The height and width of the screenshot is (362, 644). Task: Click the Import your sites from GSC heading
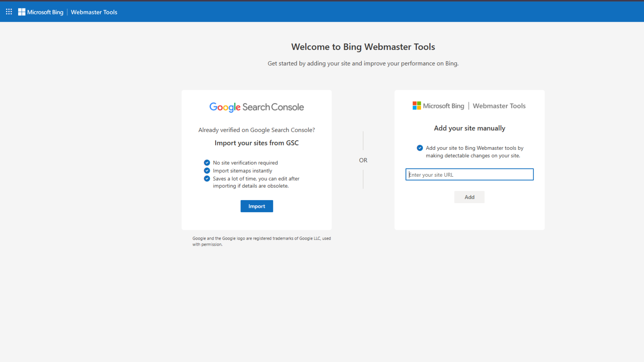tap(256, 143)
